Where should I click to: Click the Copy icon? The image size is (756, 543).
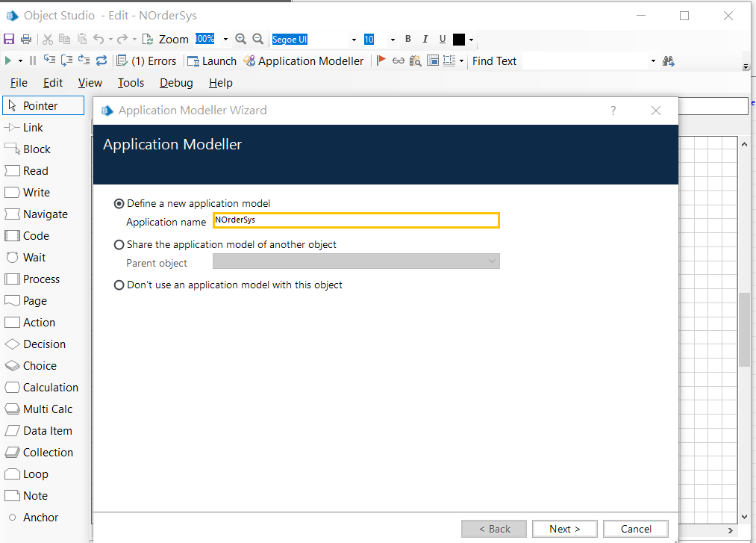pos(64,39)
